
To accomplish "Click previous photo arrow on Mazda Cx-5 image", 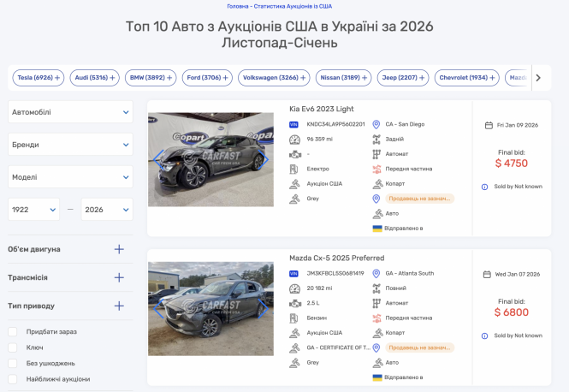I will (157, 308).
